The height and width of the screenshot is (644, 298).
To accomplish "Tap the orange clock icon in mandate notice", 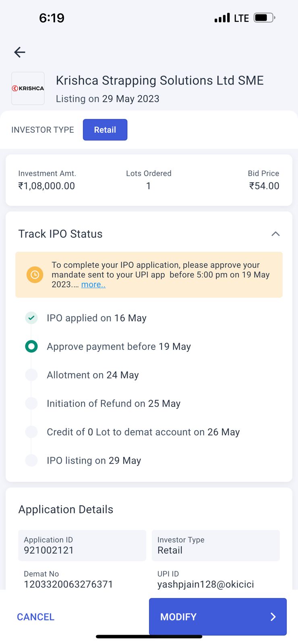I will pos(35,275).
